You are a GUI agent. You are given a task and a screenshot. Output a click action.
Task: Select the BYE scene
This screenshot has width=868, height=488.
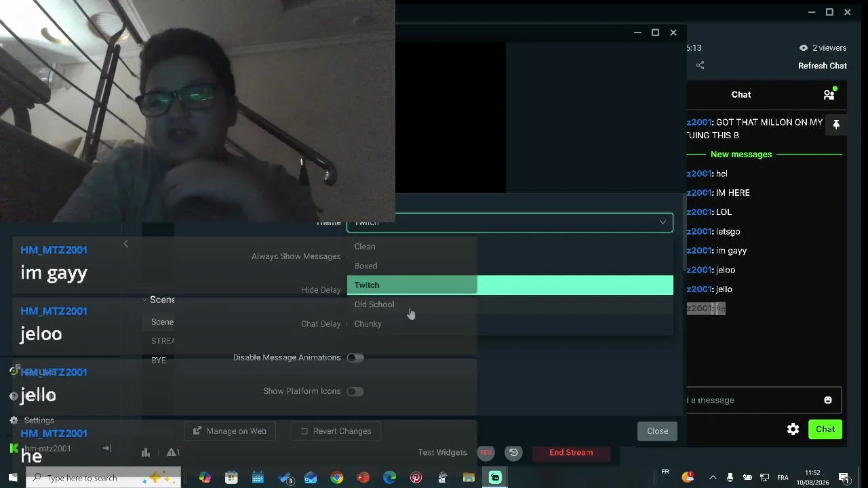click(159, 361)
